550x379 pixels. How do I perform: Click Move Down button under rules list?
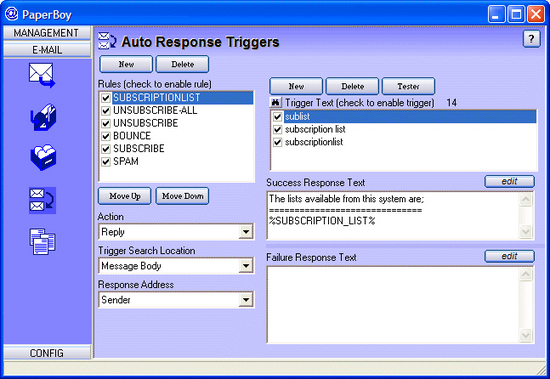tap(182, 196)
